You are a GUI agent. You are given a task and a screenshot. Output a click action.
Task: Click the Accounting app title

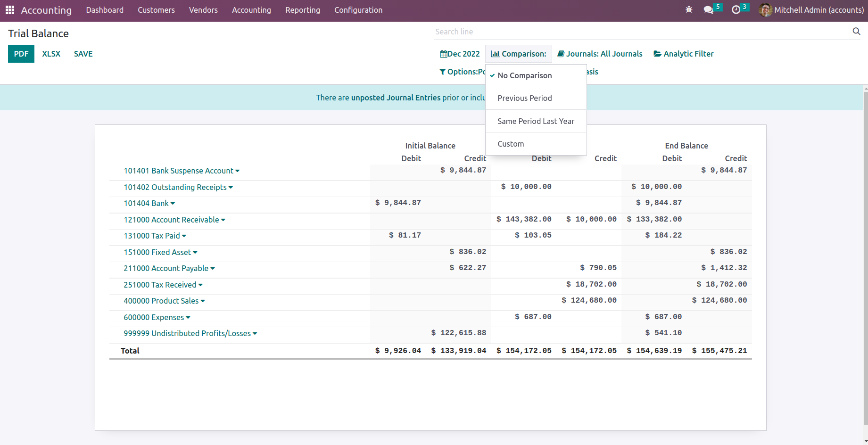coord(46,10)
